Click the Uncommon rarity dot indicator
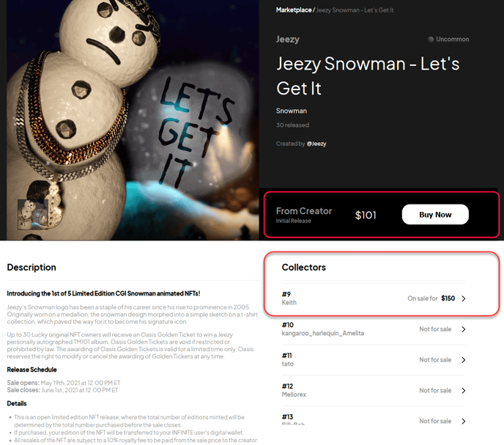This screenshot has height=445, width=504. click(431, 40)
